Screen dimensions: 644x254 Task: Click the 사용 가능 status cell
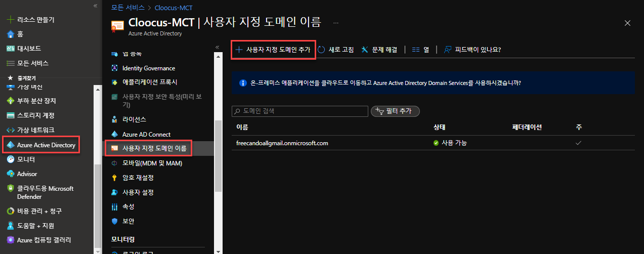click(450, 143)
